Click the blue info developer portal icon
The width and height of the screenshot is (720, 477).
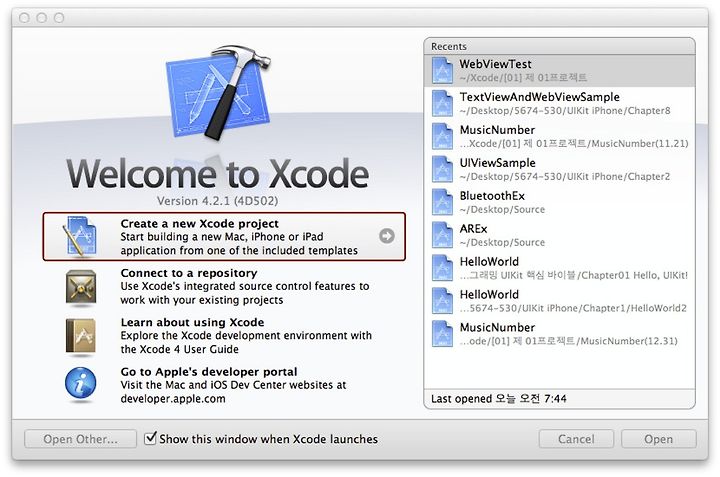pos(81,383)
